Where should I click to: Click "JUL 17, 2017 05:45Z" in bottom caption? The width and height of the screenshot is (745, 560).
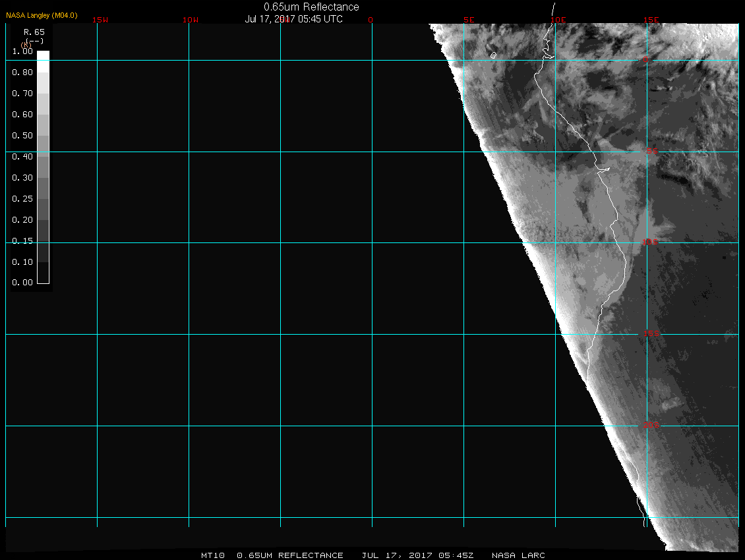click(x=417, y=555)
